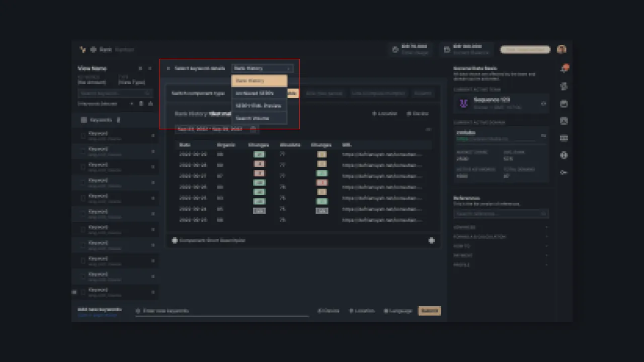Select the last component type tab
Viewport: 644px width, 362px height.
click(x=423, y=94)
